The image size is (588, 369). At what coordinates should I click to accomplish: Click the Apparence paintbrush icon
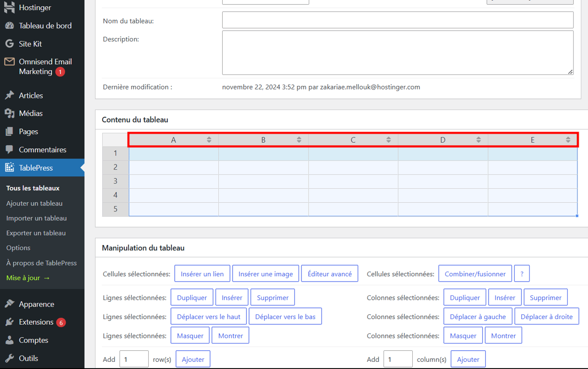pyautogui.click(x=9, y=304)
